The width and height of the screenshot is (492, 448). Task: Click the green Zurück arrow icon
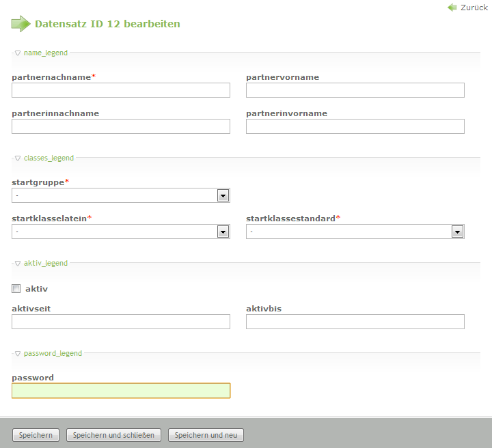click(x=452, y=8)
